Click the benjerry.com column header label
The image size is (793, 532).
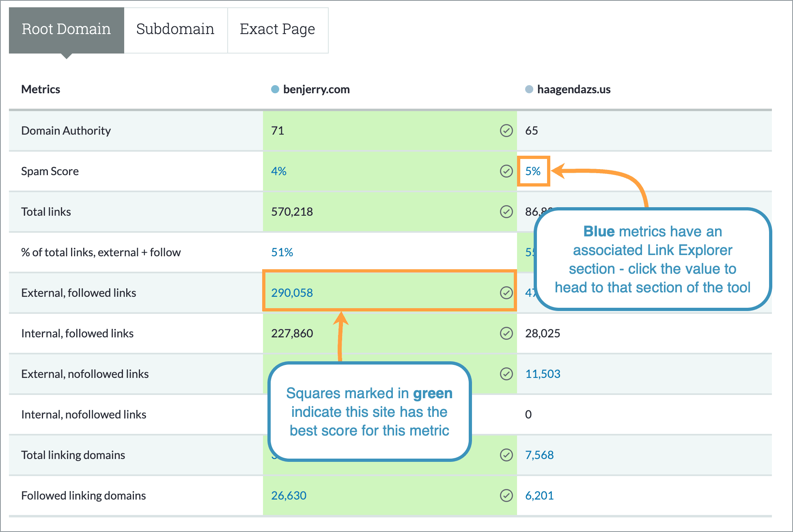click(x=316, y=89)
